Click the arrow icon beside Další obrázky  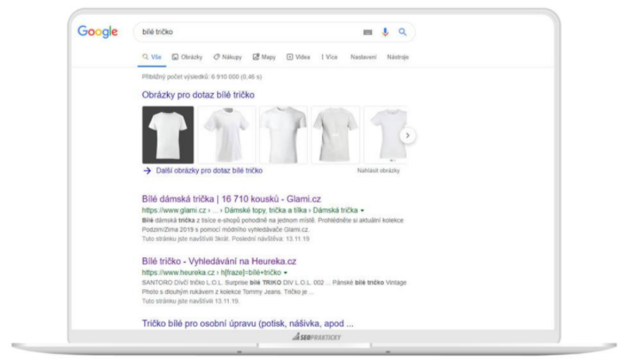(x=147, y=171)
